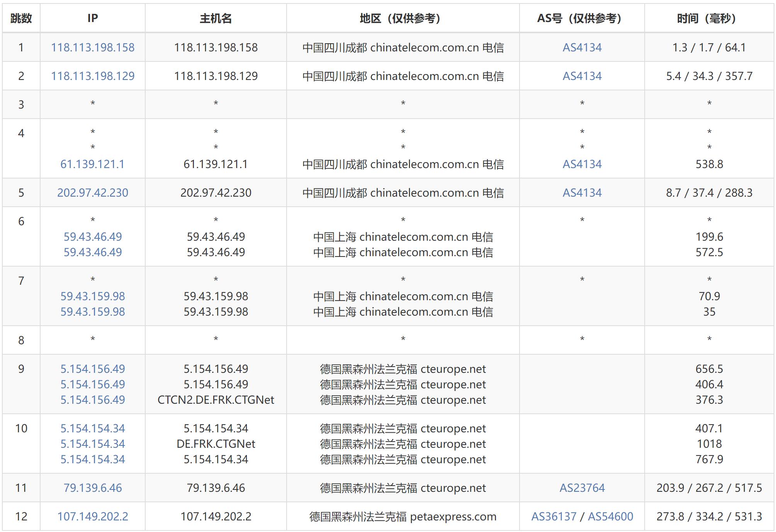Select hop number 10
This screenshot has width=776, height=532.
[21, 428]
